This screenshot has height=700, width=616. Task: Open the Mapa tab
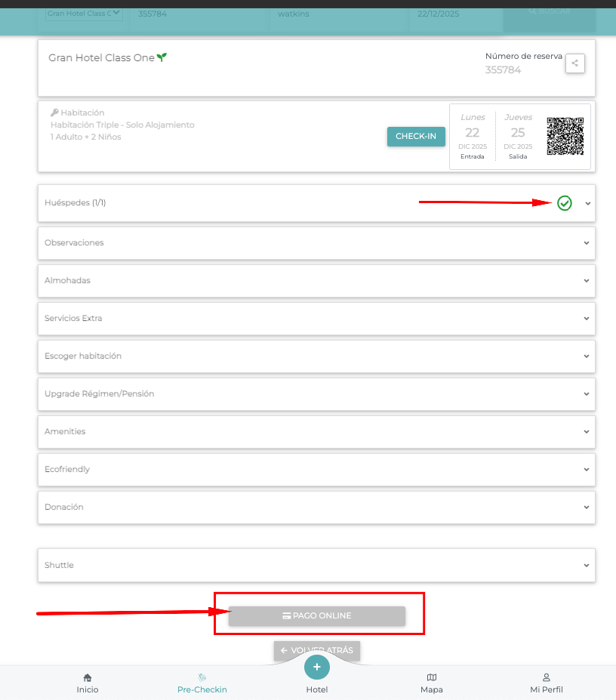pyautogui.click(x=431, y=683)
